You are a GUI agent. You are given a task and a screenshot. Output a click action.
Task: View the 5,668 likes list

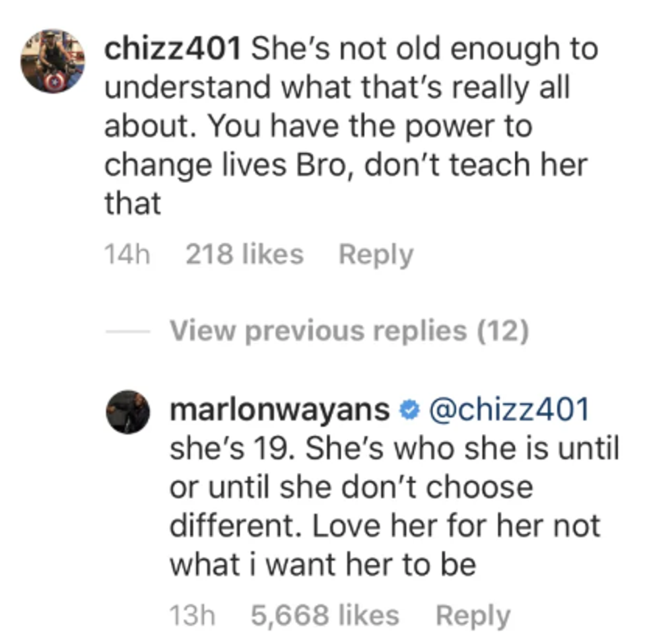[325, 616]
